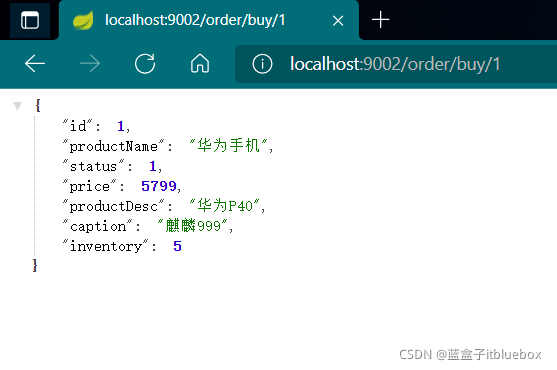557x370 pixels.
Task: Go to the home page icon
Action: 200,64
